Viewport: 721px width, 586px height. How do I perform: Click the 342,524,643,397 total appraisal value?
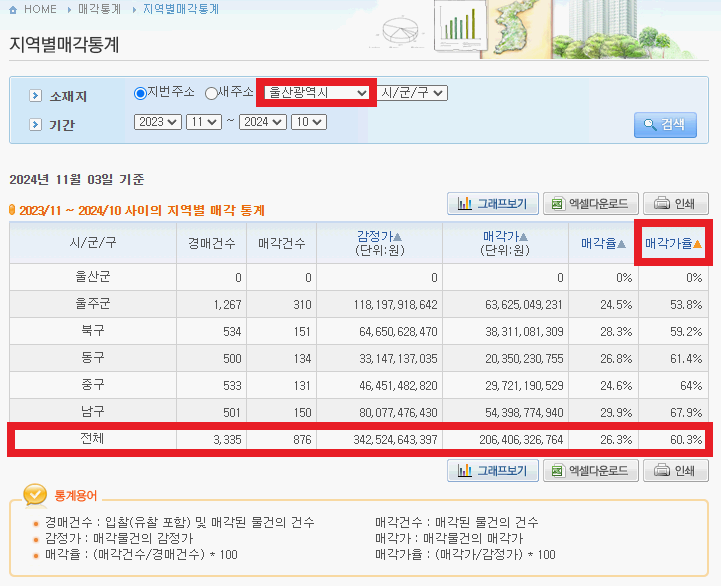(395, 440)
